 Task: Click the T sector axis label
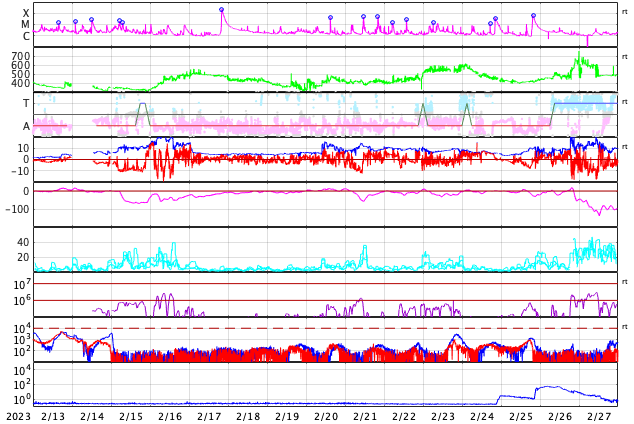click(x=26, y=103)
